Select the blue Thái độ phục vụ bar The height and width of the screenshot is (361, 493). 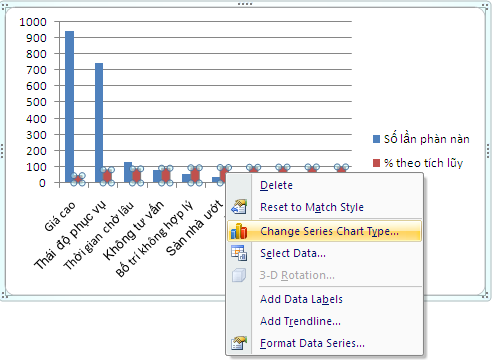click(99, 123)
